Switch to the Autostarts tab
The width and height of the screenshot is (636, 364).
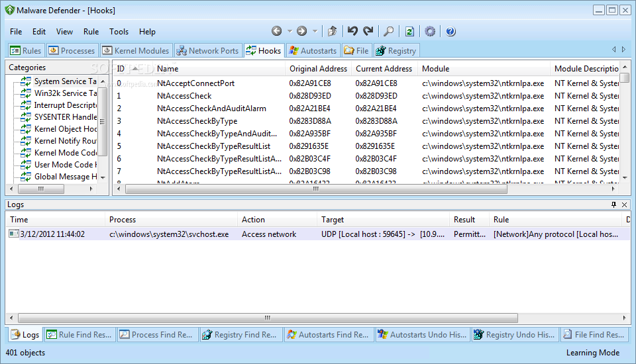pos(313,51)
